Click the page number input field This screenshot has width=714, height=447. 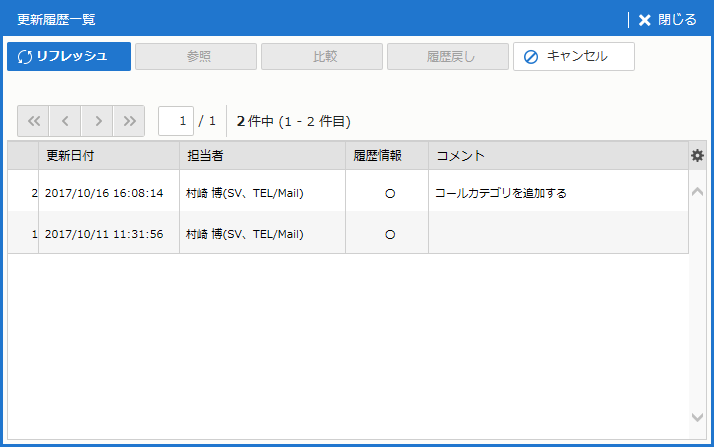point(176,121)
